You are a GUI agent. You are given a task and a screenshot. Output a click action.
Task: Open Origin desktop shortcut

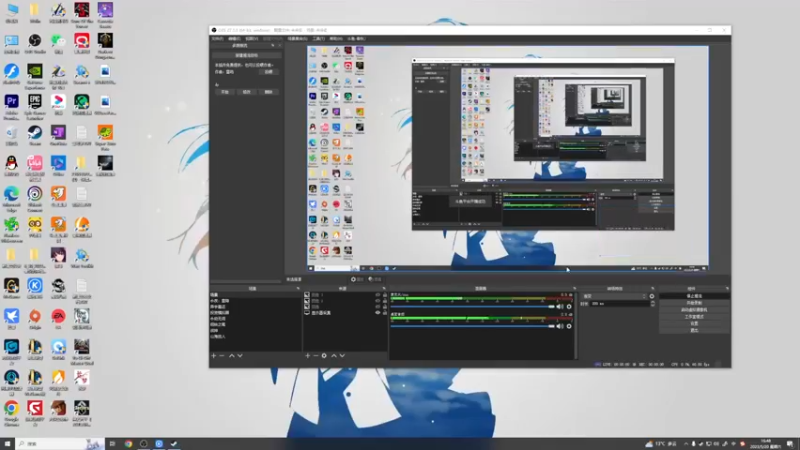click(x=35, y=319)
